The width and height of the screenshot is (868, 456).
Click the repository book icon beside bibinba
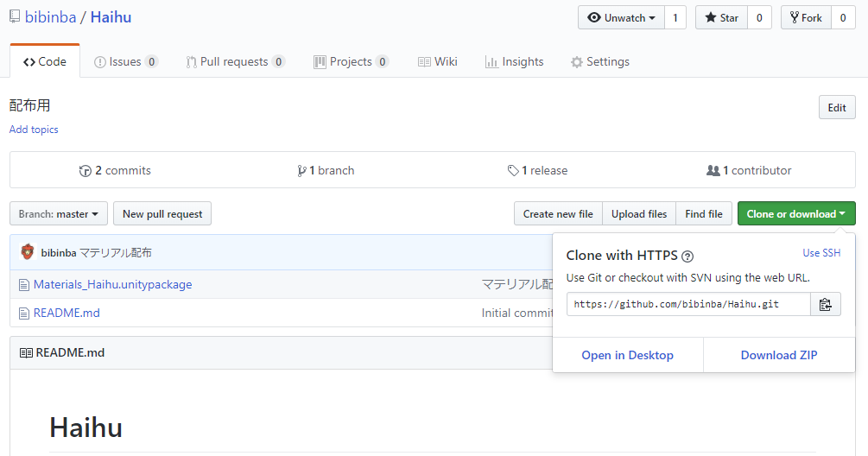click(x=15, y=16)
